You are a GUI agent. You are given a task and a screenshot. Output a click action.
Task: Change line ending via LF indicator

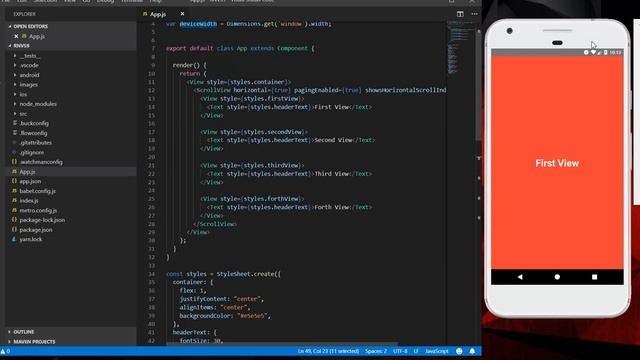tap(416, 351)
